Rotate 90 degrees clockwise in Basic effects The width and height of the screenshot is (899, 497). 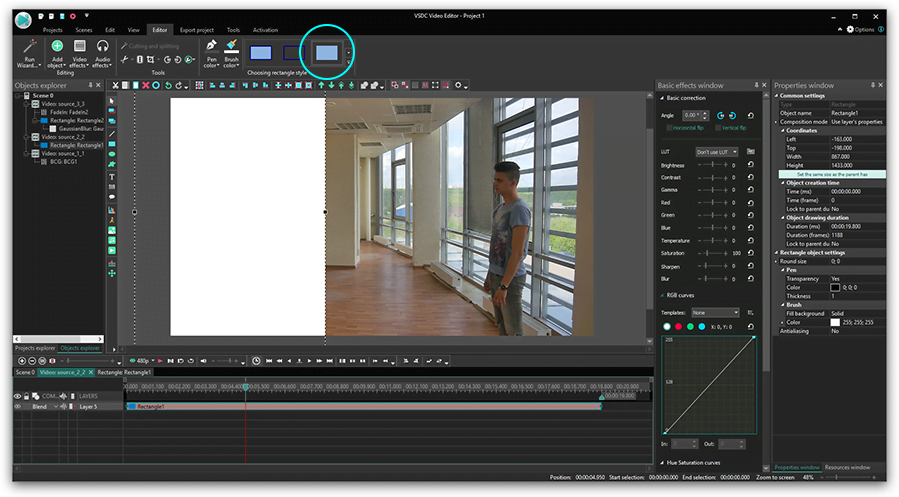click(x=732, y=115)
